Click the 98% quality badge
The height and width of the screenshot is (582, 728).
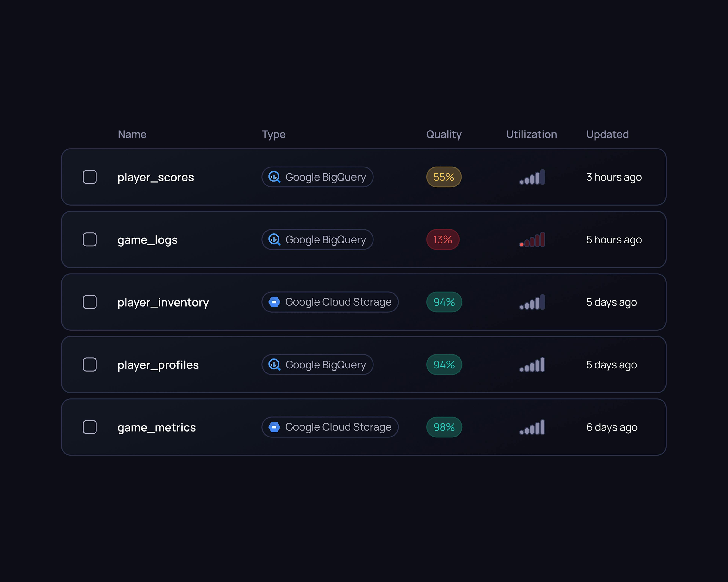[444, 427]
